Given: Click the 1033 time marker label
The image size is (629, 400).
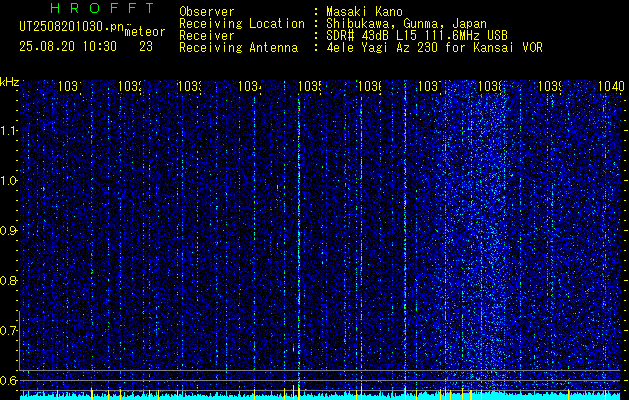Looking at the screenshot, I should point(191,86).
